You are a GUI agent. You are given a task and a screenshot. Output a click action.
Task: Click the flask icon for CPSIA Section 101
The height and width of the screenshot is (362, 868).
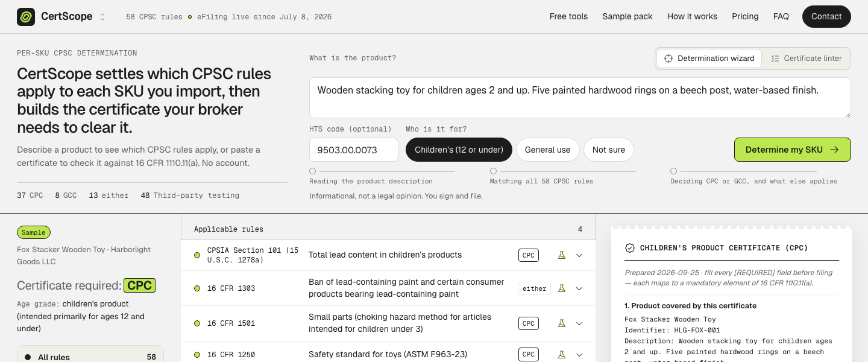[562, 255]
